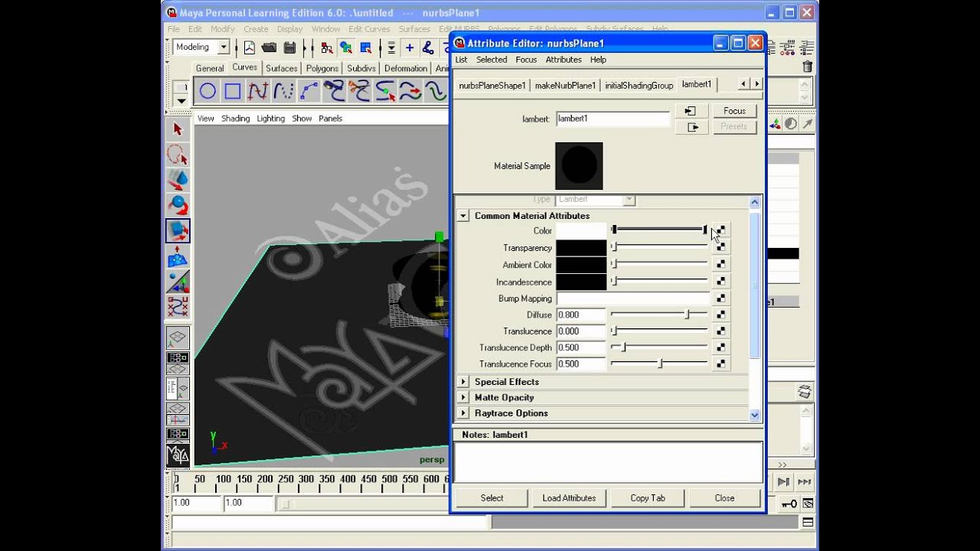Image resolution: width=980 pixels, height=551 pixels.
Task: Click the Save Scene disk icon
Action: click(x=289, y=47)
